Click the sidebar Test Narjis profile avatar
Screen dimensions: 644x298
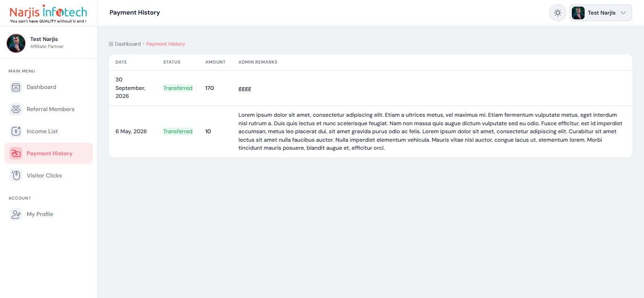(16, 43)
